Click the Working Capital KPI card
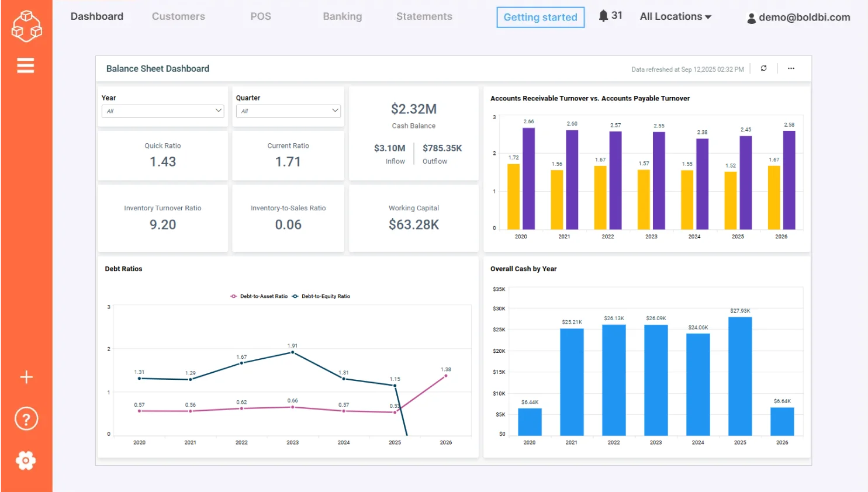The image size is (868, 492). [414, 217]
